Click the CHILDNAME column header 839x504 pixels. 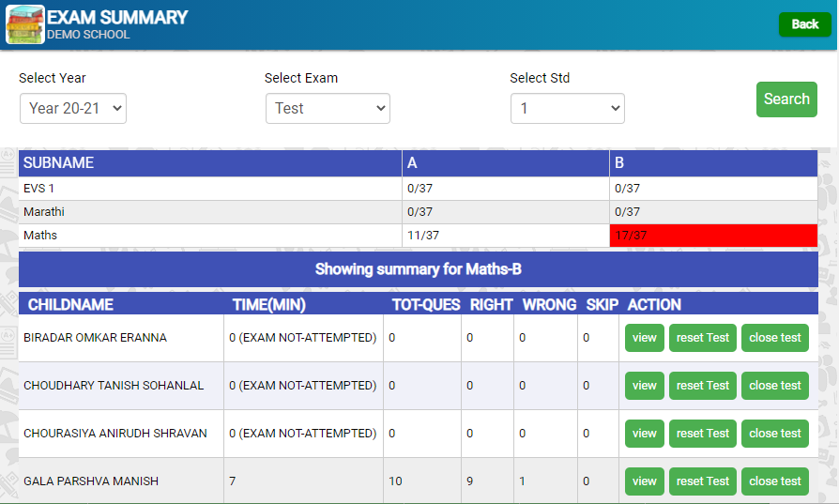[70, 305]
